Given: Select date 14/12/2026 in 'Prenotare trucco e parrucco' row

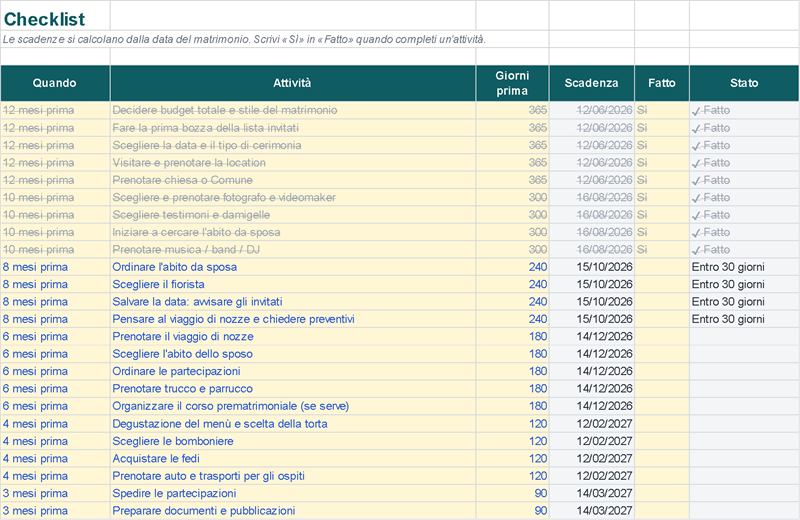Looking at the screenshot, I should [x=592, y=388].
